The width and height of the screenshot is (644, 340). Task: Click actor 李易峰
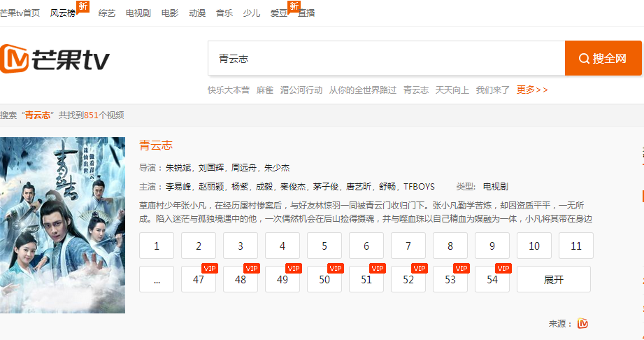pyautogui.click(x=178, y=187)
